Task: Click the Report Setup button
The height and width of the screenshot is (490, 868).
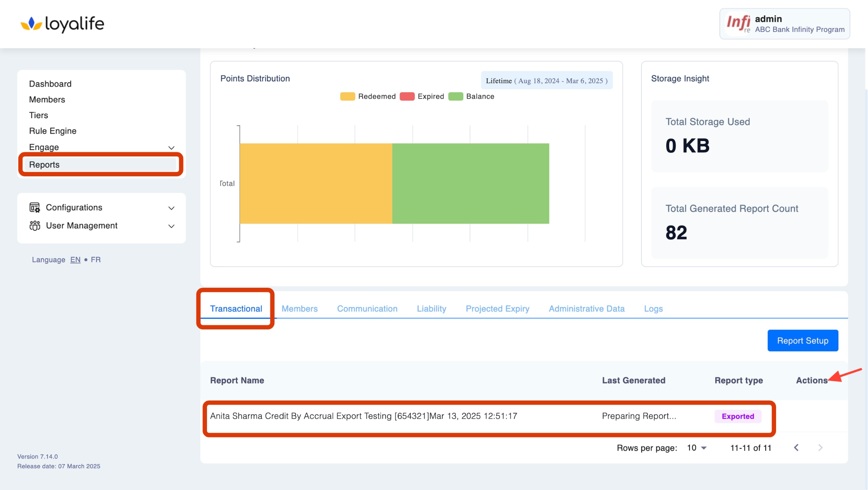Action: pos(802,340)
